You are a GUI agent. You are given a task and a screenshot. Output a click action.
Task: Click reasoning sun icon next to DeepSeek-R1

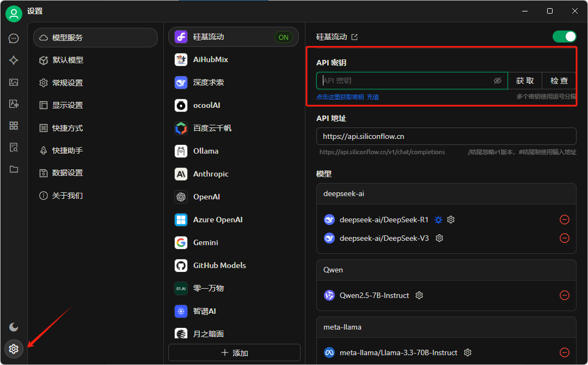point(438,220)
